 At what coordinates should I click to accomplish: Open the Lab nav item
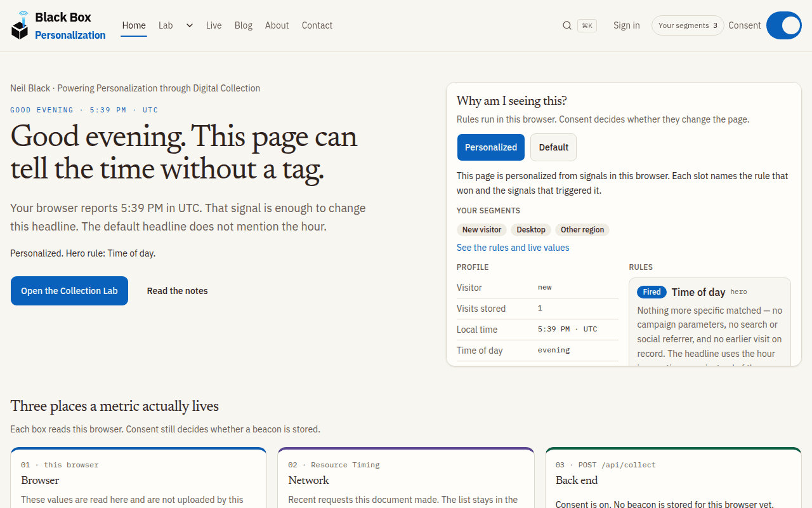pyautogui.click(x=166, y=25)
